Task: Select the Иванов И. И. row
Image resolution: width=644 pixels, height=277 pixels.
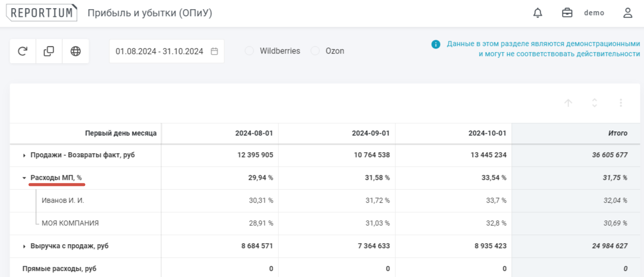Action: 63,201
